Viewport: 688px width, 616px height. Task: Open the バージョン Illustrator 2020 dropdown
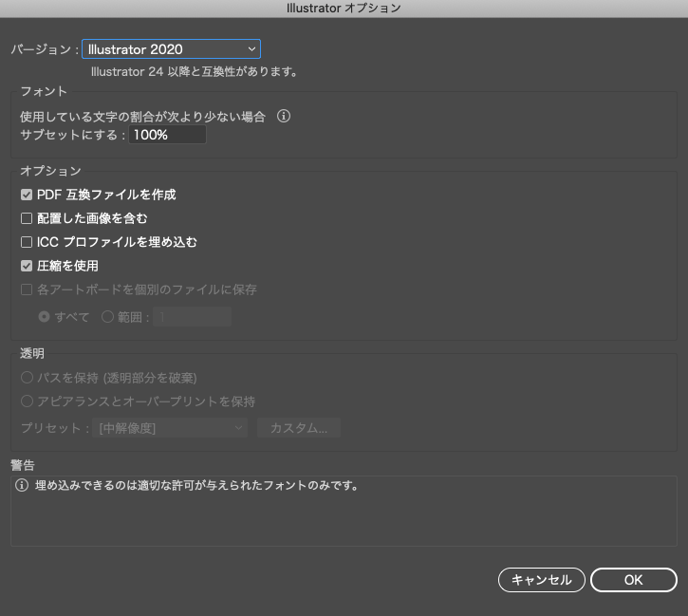(x=171, y=49)
